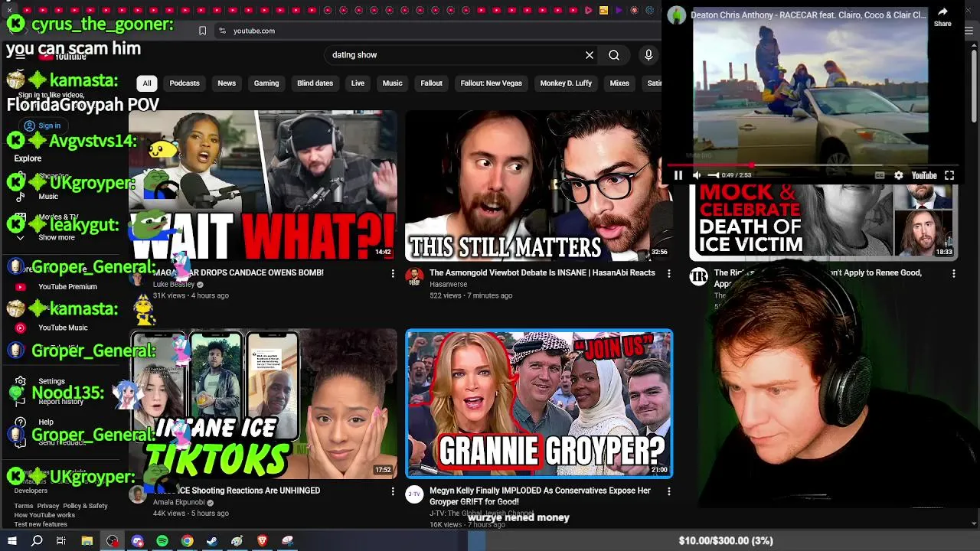Open more options for Asmongold Viewbot video
The image size is (980, 551).
[669, 273]
